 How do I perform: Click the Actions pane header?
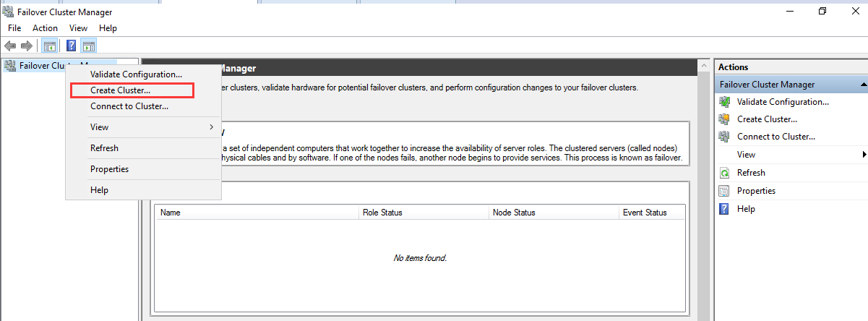[791, 67]
